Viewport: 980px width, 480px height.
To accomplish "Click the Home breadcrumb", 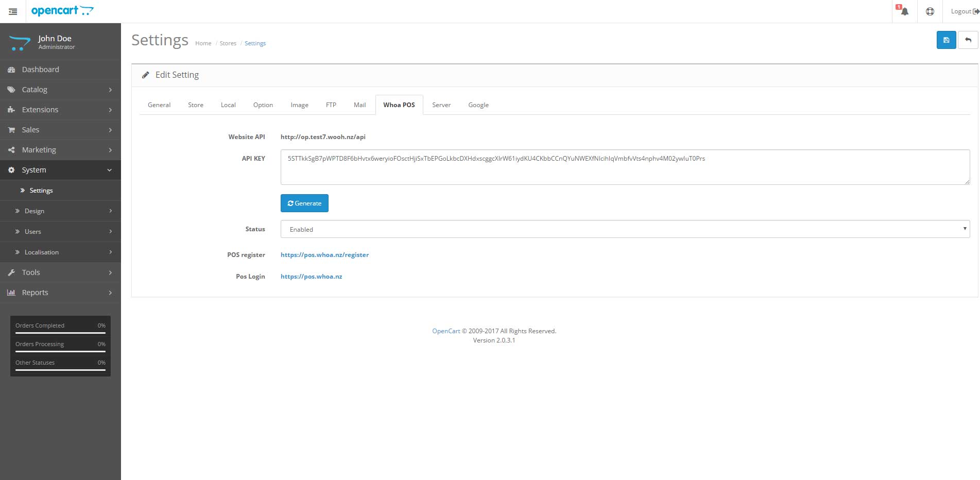I will [203, 43].
